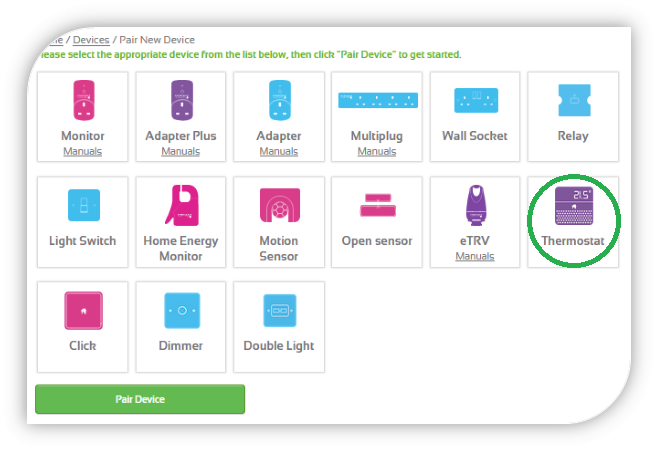The height and width of the screenshot is (451, 658).
Task: Choose the blue Dimmer icon
Action: coord(182,310)
